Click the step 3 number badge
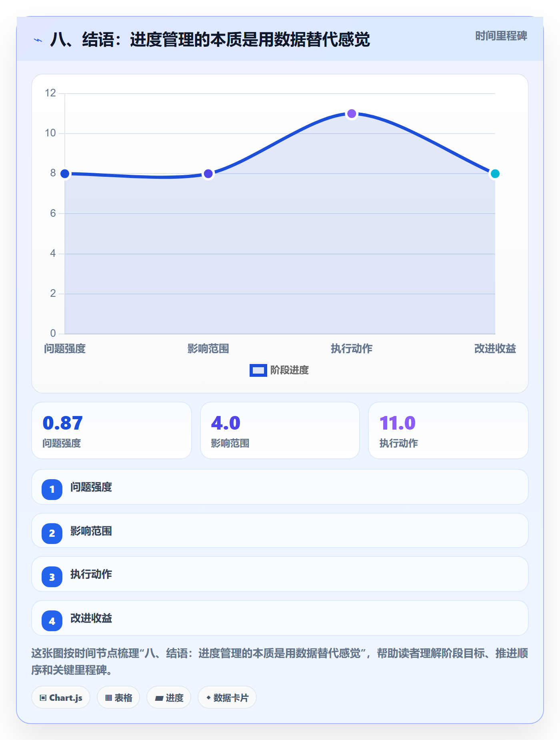Viewport: 560px width, 740px height. [52, 577]
